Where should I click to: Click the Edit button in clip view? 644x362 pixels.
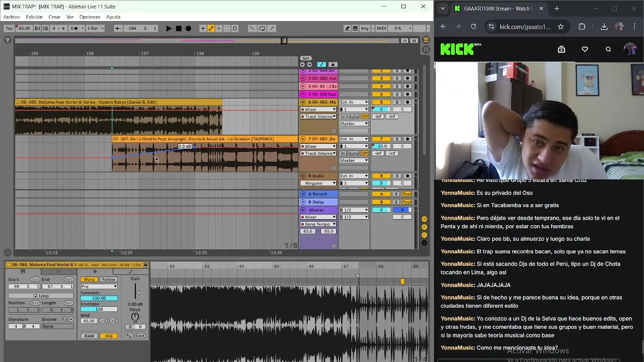pos(140,336)
